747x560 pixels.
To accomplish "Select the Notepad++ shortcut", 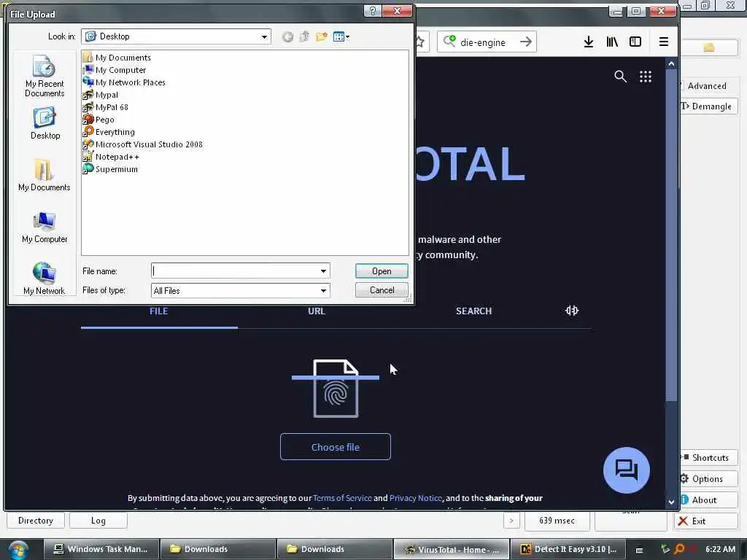I will click(x=111, y=157).
